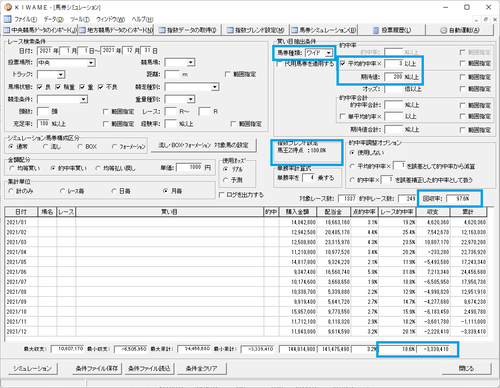Toggle the 平均的中率× checkbox
The image size is (500, 388).
(x=343, y=63)
